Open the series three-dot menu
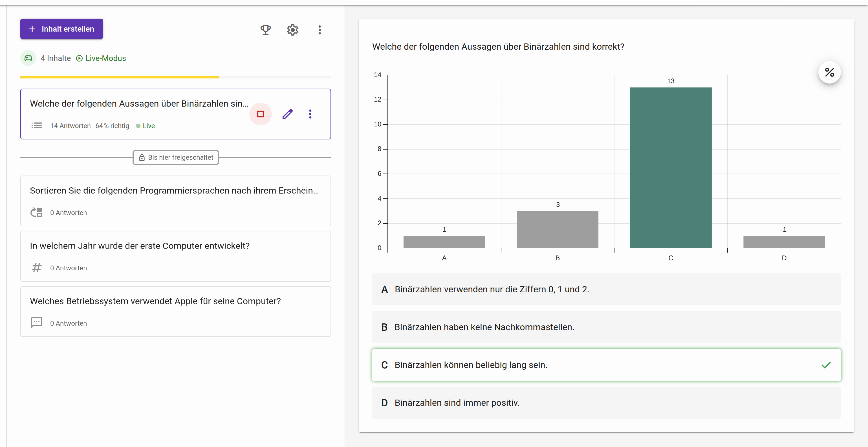Viewport: 868px width, 447px height. click(x=320, y=30)
